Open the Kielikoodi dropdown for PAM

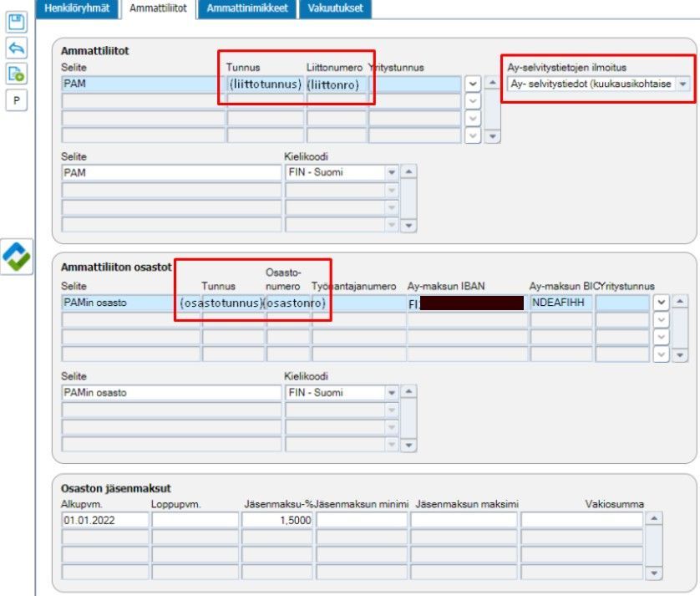392,172
